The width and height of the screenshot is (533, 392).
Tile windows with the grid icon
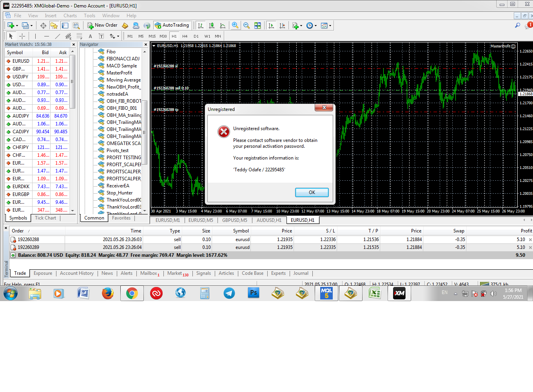tap(257, 25)
